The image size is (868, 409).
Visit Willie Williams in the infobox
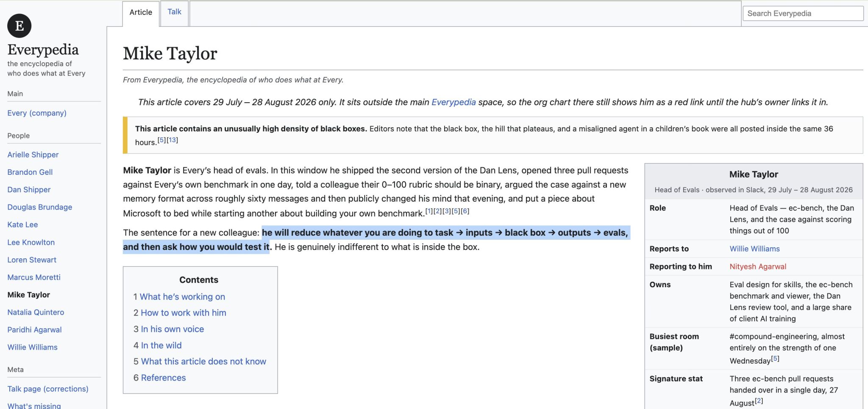click(x=754, y=249)
